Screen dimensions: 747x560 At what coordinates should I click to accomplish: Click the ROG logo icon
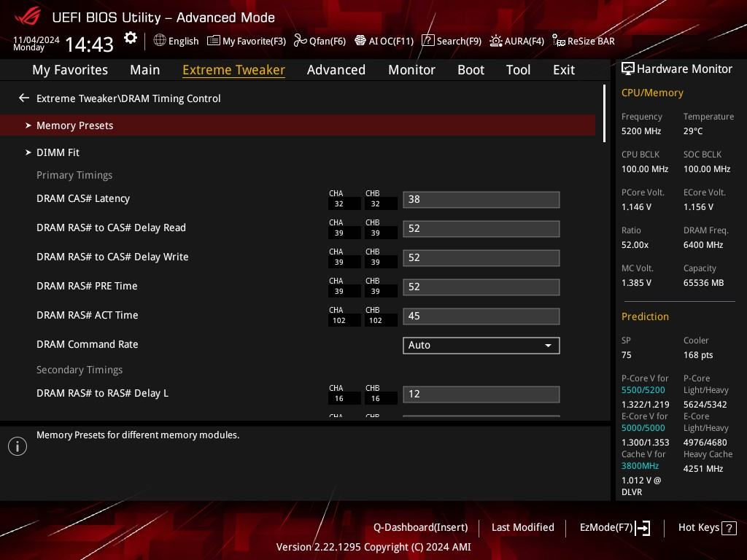(28, 17)
